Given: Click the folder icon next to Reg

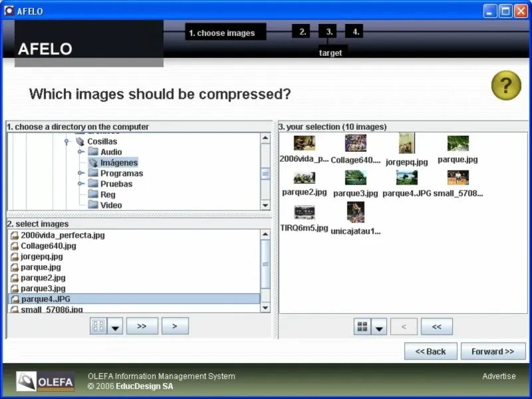Looking at the screenshot, I should [x=93, y=194].
